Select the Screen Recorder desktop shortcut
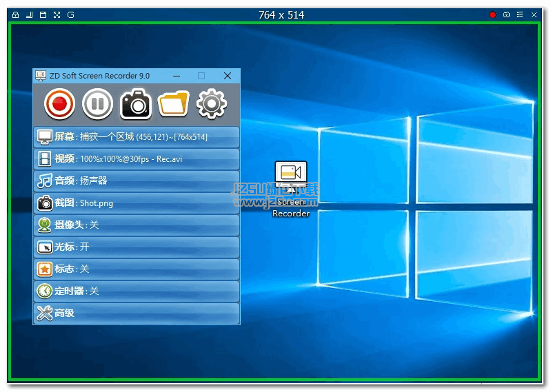Viewport: 551px width, 392px height. (291, 189)
